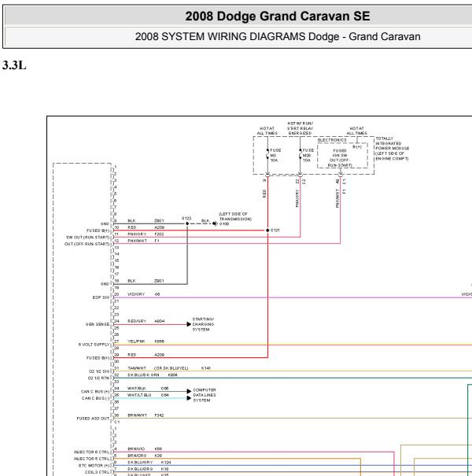Click '2008 SYSTEM WIRING DIAGRAMS Dodge - Grand Caravan' subtitle

278,37
